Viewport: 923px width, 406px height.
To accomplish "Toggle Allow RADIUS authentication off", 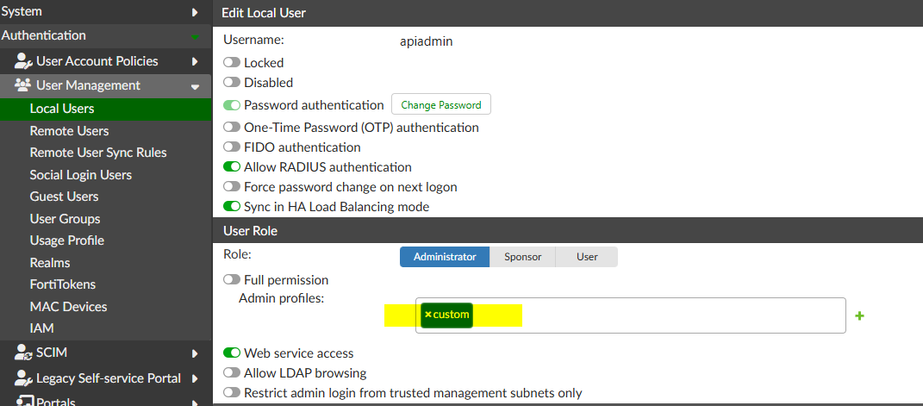I will point(232,167).
